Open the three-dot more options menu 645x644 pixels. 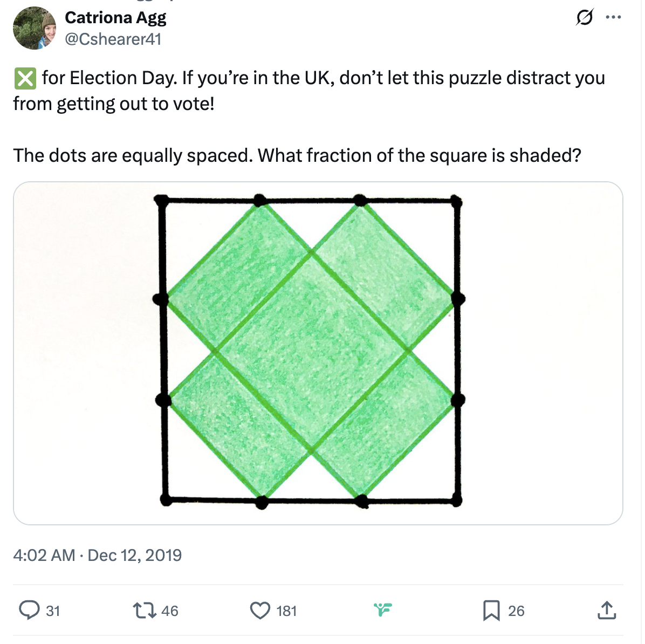(x=613, y=17)
